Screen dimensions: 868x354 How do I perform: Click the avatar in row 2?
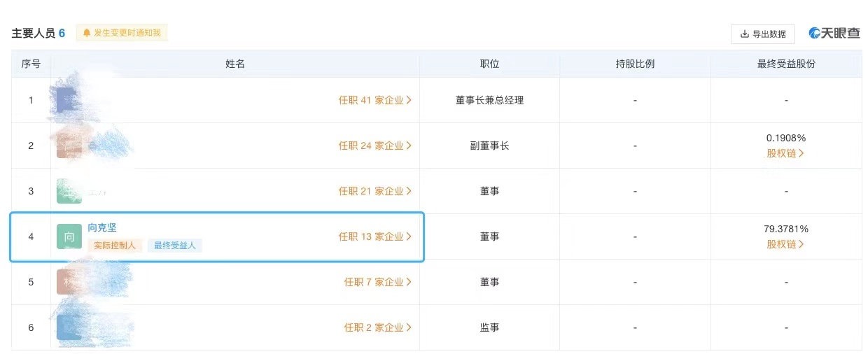69,146
